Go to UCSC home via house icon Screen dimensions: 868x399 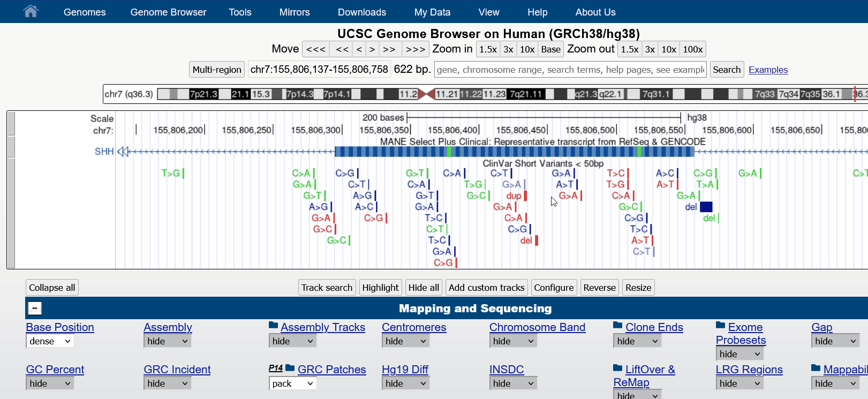coord(31,11)
